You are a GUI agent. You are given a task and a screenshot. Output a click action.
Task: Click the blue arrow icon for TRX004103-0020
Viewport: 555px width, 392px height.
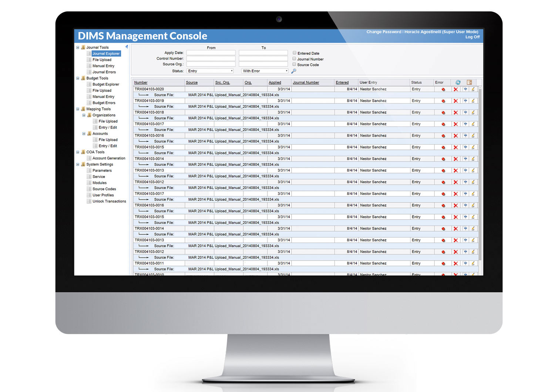tap(465, 89)
